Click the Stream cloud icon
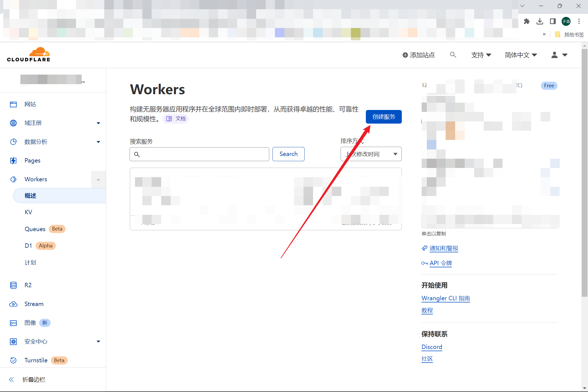Screen dimensions: 588x392 (13, 304)
